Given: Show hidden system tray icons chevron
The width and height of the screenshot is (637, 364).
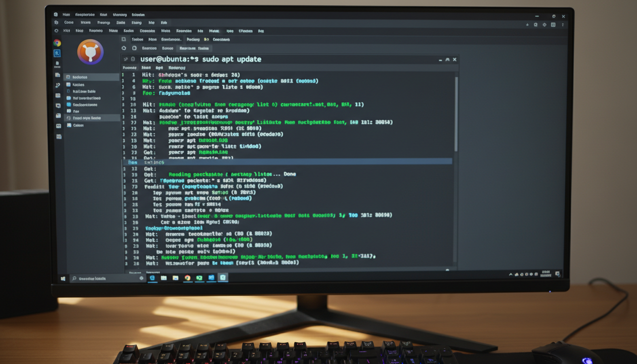Looking at the screenshot, I should [x=511, y=274].
